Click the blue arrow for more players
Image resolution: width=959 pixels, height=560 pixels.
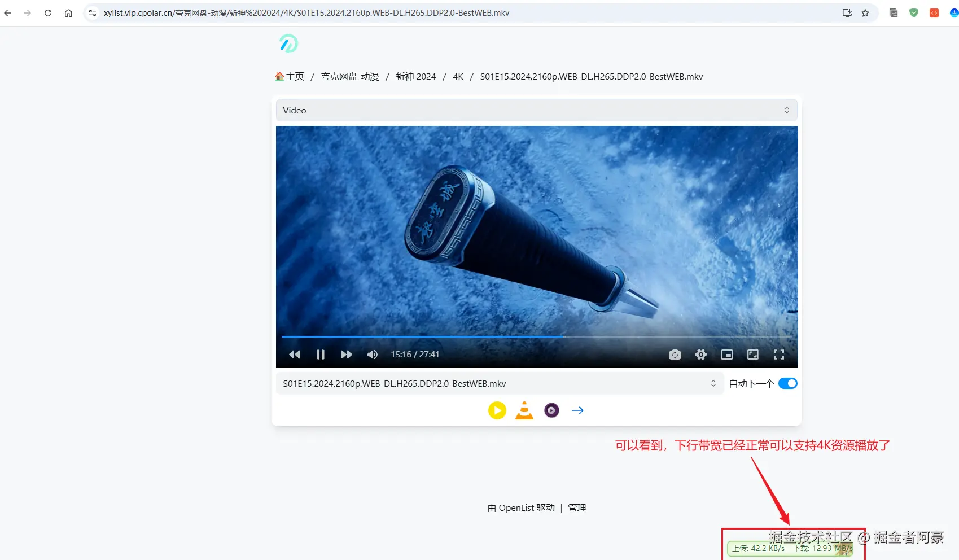point(577,410)
